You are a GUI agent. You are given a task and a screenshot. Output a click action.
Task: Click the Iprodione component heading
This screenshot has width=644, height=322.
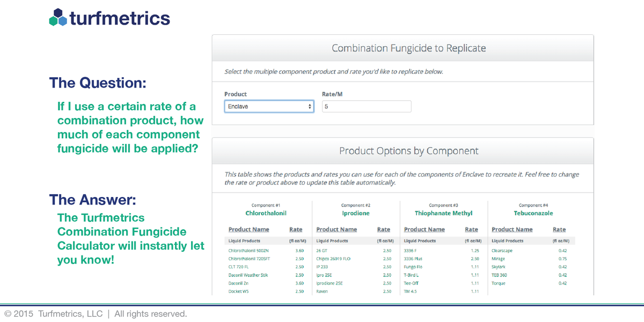[x=355, y=213]
